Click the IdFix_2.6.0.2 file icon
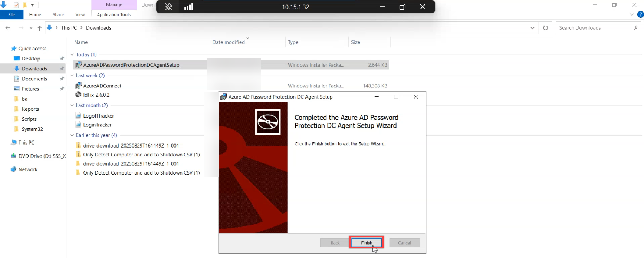This screenshot has height=258, width=644. click(78, 95)
